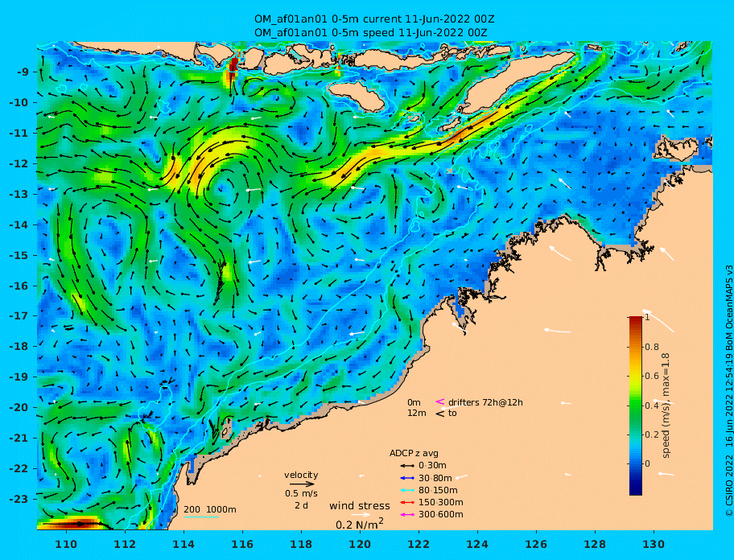This screenshot has width=734, height=560.
Task: Click the magenta 0m drifter marker symbol
Action: [440, 401]
